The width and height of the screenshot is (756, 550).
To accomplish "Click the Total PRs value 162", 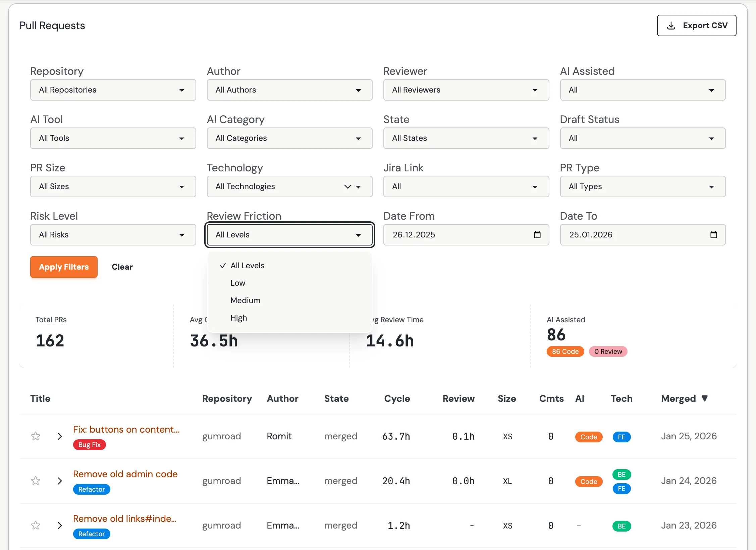I will [x=50, y=341].
